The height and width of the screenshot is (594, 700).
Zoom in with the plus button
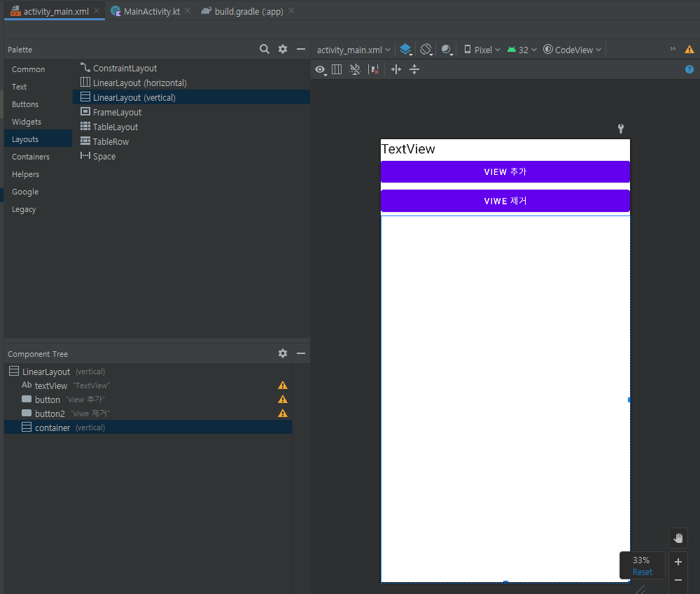[x=678, y=562]
